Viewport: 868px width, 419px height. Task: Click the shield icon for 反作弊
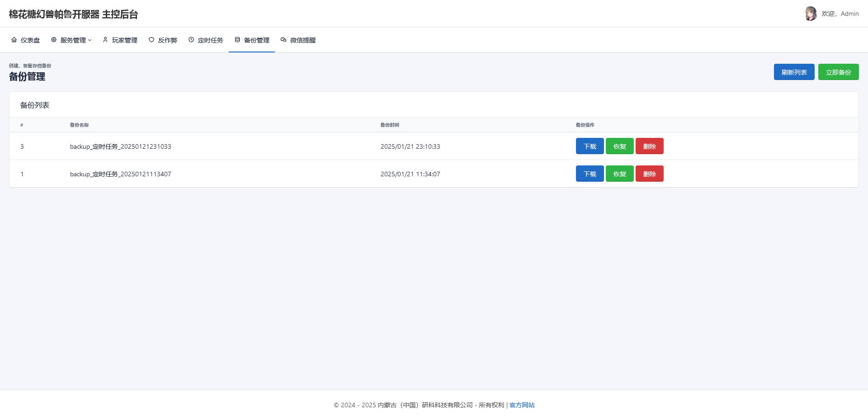pos(151,40)
